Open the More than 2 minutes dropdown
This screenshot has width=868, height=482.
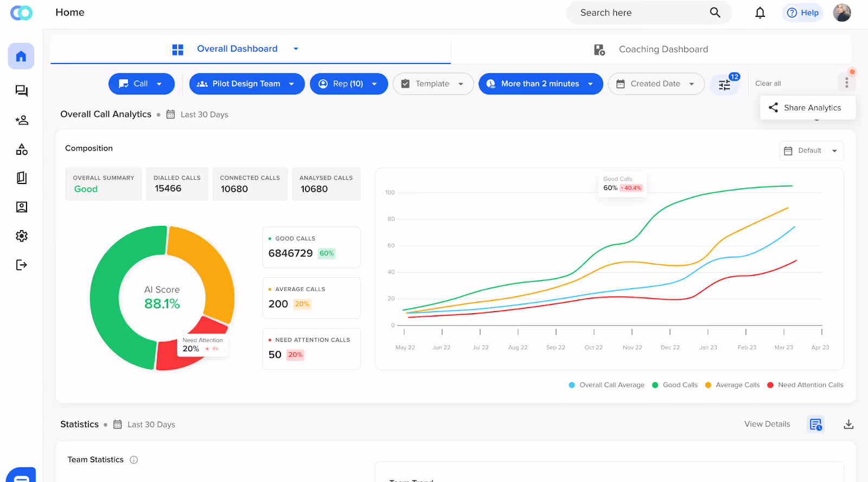(x=541, y=84)
